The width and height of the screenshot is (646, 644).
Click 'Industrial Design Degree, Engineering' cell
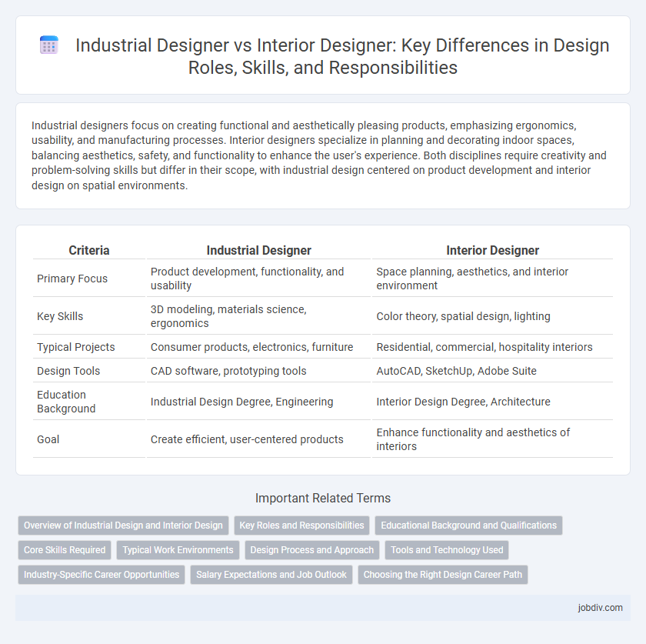(x=258, y=402)
